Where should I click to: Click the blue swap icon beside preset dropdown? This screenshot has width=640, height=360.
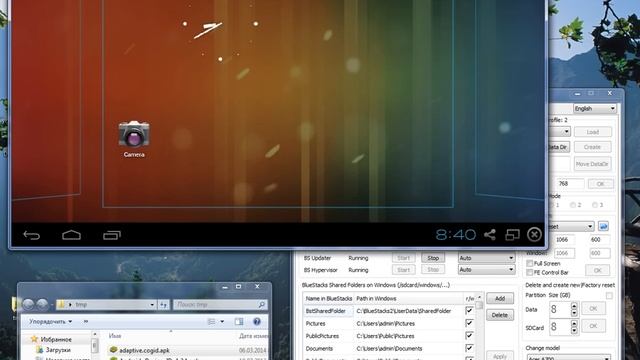coord(603,226)
